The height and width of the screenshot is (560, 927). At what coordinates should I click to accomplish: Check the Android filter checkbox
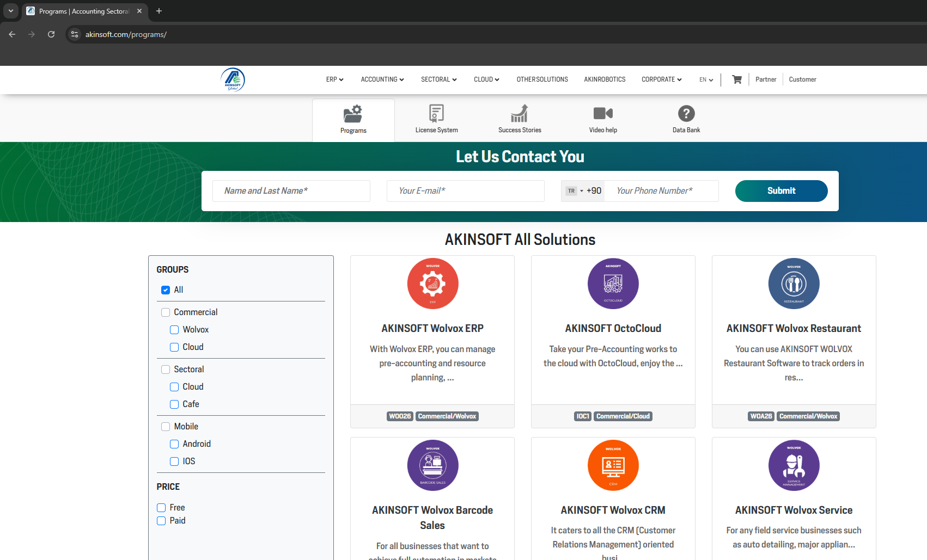coord(174,444)
